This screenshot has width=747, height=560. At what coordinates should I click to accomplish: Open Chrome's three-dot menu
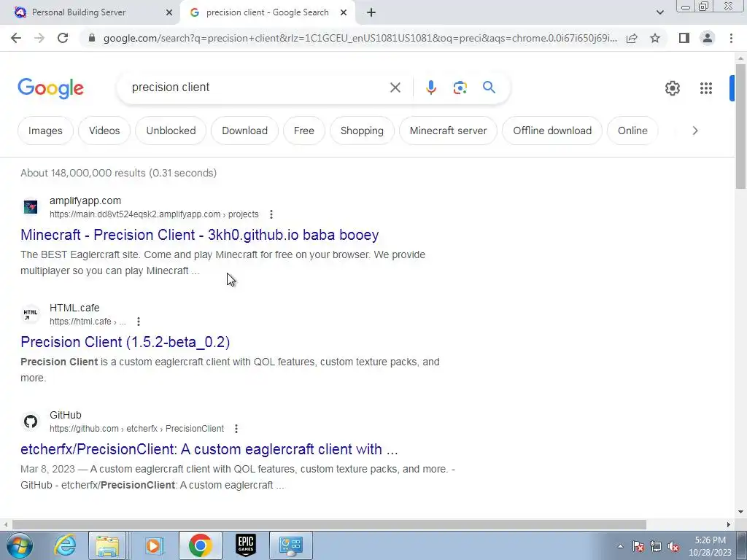tap(731, 38)
